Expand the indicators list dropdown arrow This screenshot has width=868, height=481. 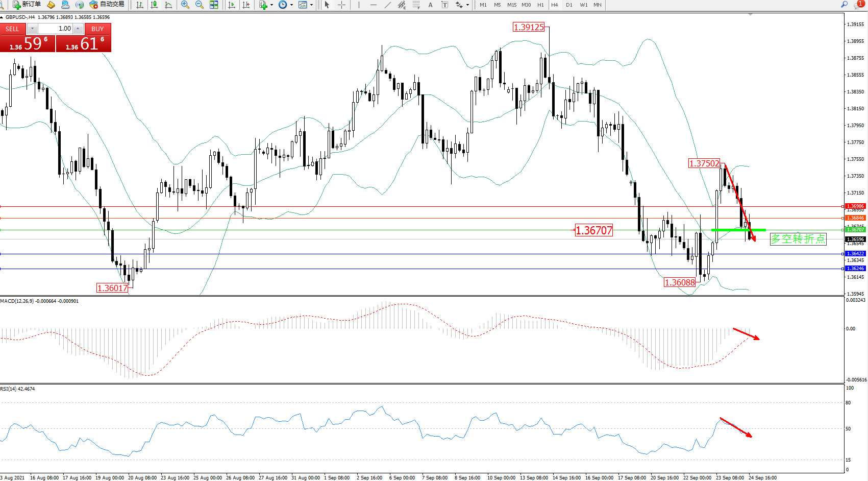[271, 5]
